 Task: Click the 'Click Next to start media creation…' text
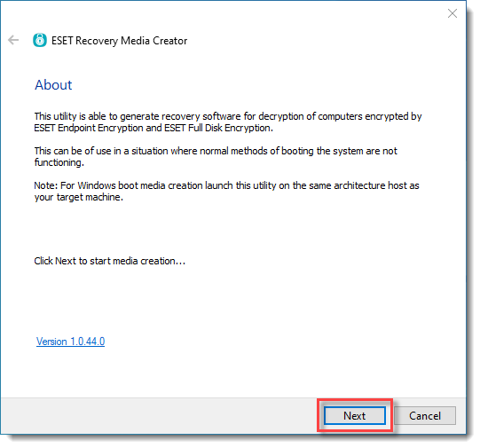110,261
